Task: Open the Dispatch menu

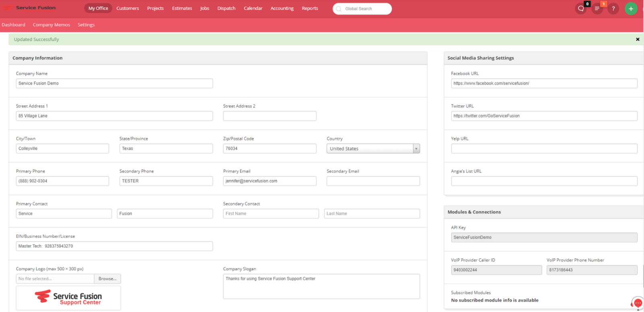Action: pos(226,8)
